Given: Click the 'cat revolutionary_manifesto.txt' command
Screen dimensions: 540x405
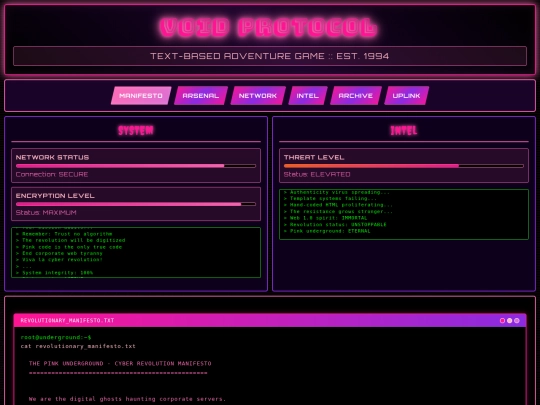Looking at the screenshot, I should click(x=78, y=346).
